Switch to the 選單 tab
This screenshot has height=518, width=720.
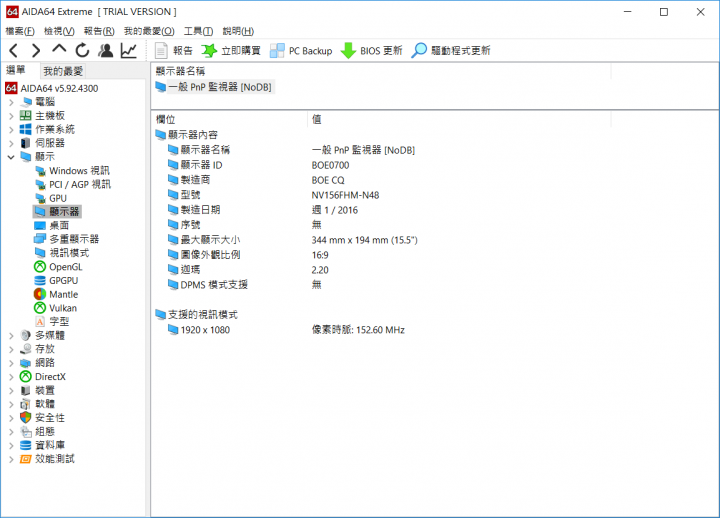click(16, 70)
